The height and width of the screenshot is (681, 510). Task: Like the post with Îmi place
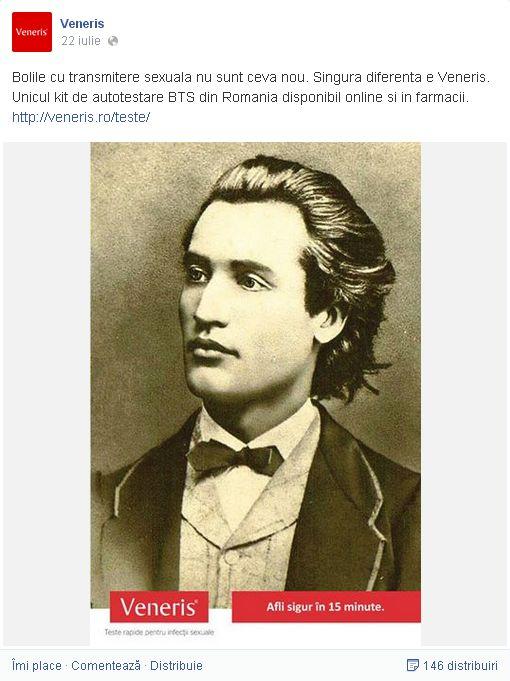[x=36, y=666]
